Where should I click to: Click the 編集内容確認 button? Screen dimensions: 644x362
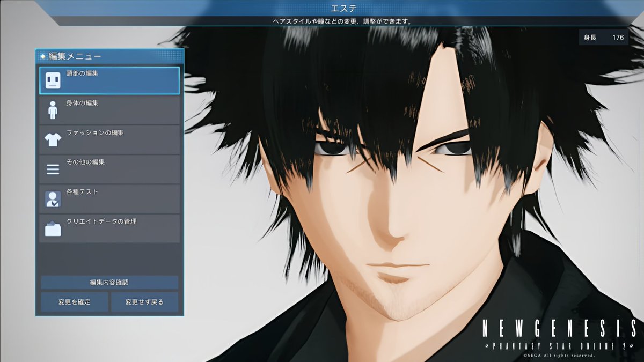(109, 282)
